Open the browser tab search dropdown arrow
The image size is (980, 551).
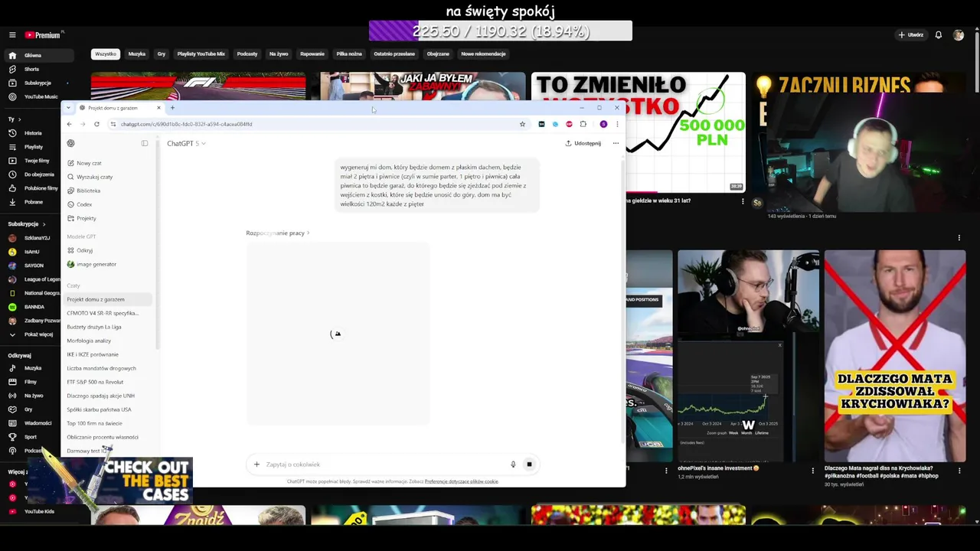click(x=68, y=108)
